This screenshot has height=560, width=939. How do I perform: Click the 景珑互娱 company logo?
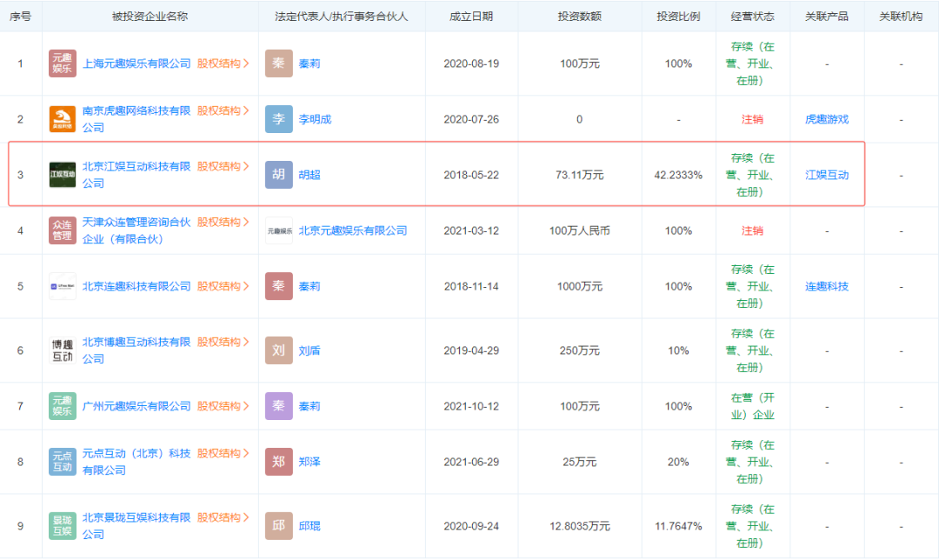[62, 525]
